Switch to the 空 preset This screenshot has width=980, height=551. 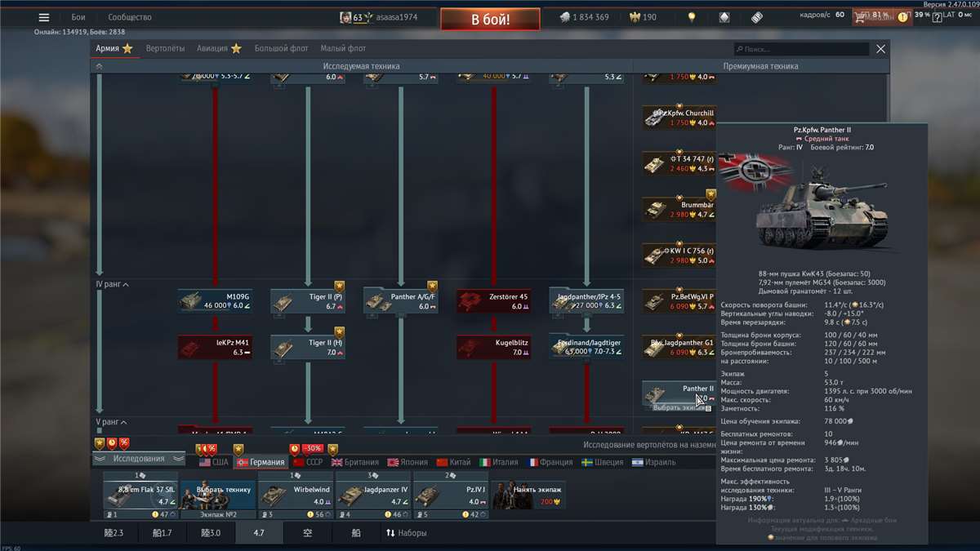(x=307, y=533)
